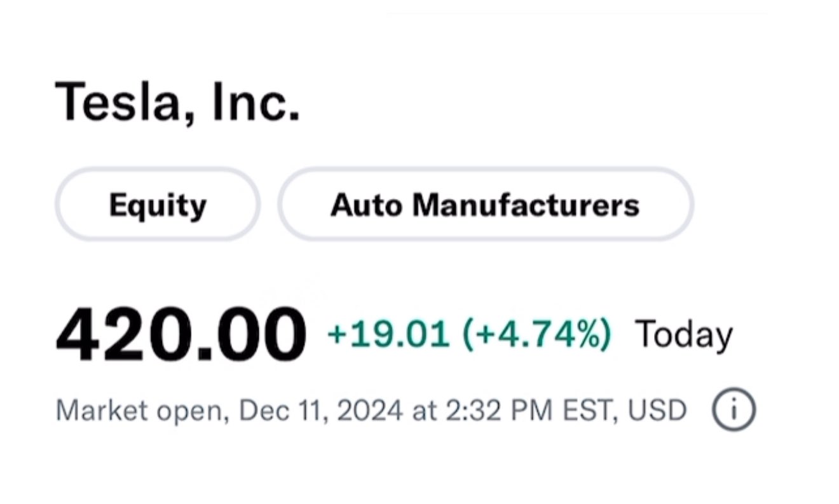Click the info icon beside USD
The image size is (839, 504).
click(x=733, y=410)
